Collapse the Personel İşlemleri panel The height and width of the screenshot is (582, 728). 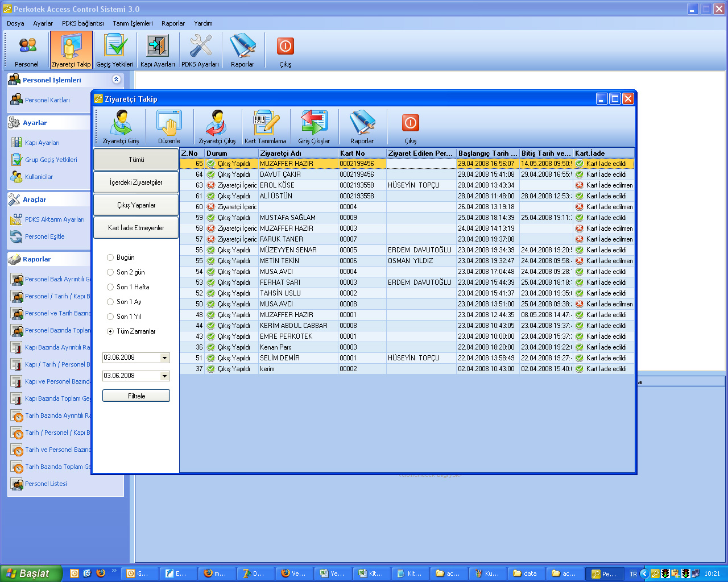[x=116, y=80]
